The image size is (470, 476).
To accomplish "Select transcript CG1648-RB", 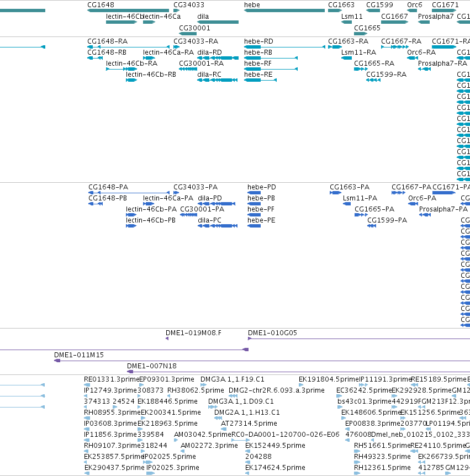I will [x=107, y=52].
